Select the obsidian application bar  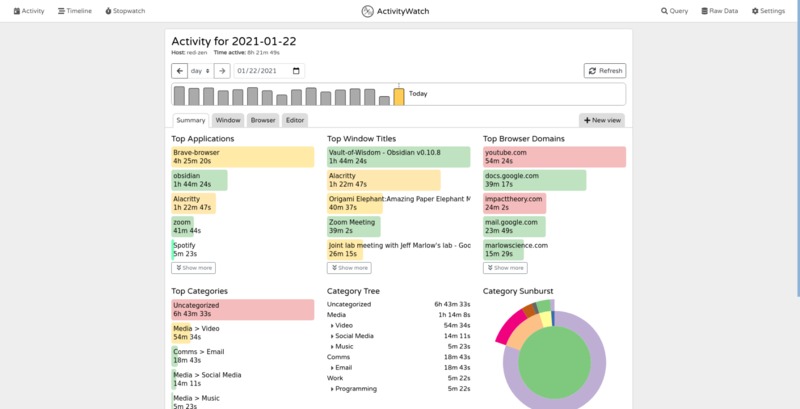pos(199,180)
